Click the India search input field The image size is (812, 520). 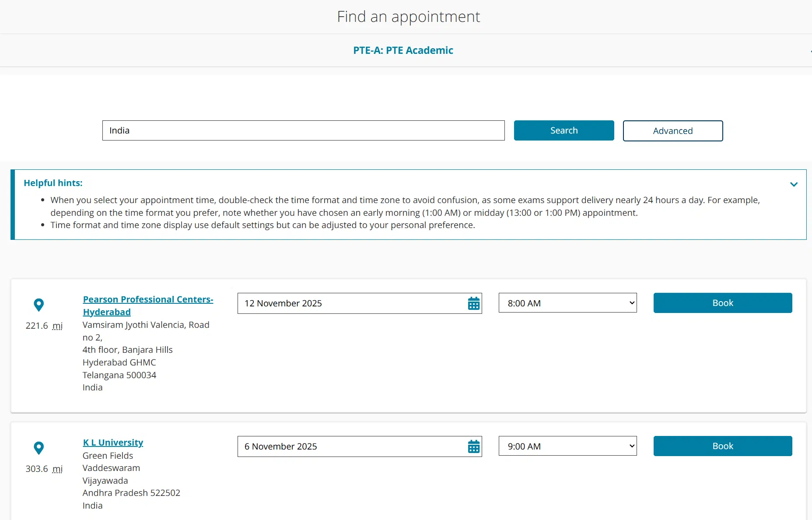click(303, 130)
